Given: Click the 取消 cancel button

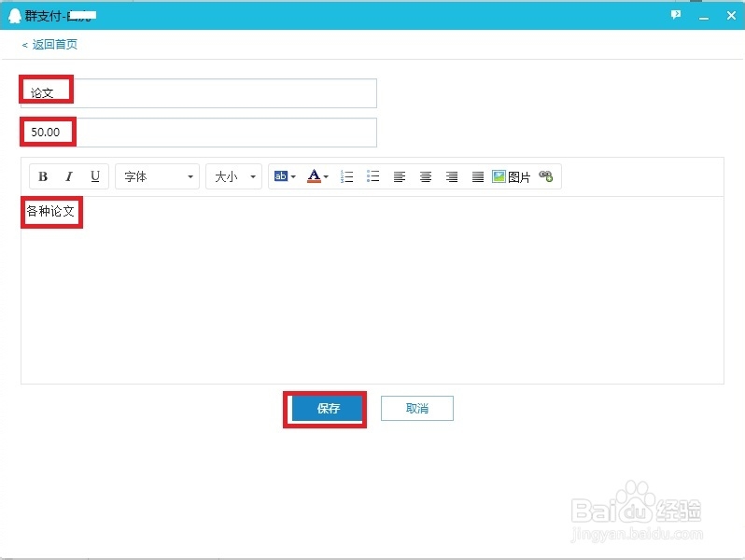Looking at the screenshot, I should point(417,409).
